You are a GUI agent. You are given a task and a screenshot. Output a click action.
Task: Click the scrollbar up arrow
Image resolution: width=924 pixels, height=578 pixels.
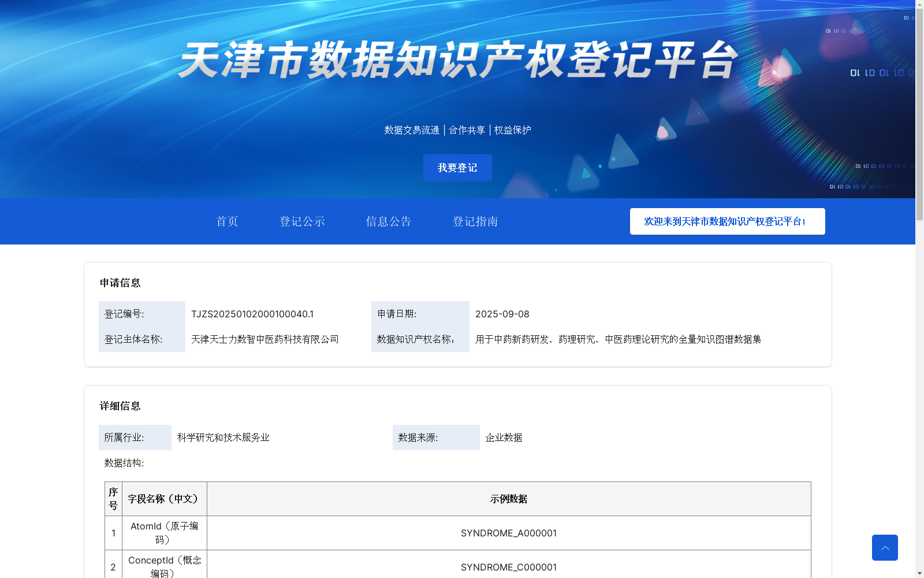click(919, 4)
